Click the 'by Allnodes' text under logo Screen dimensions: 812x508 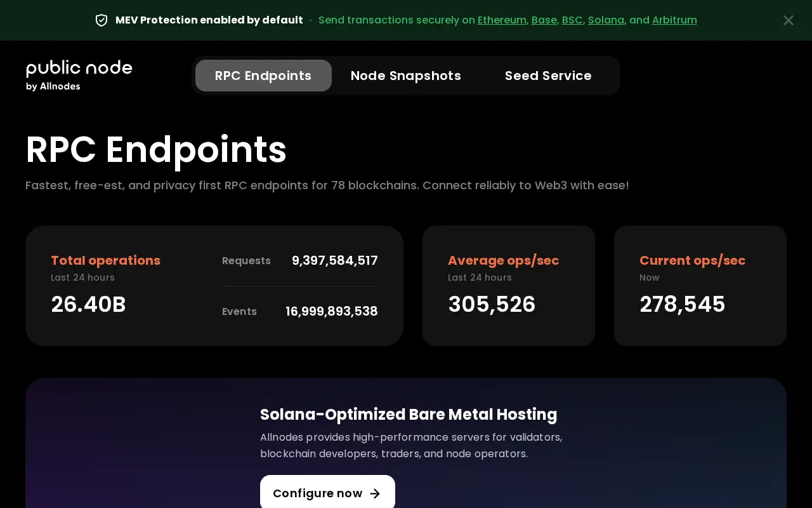pyautogui.click(x=53, y=86)
